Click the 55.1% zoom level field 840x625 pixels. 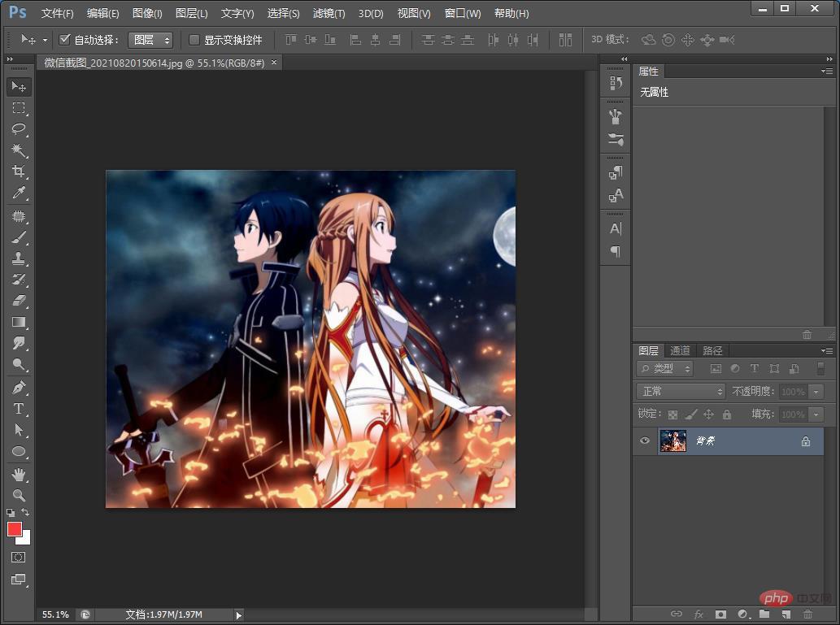(x=55, y=614)
